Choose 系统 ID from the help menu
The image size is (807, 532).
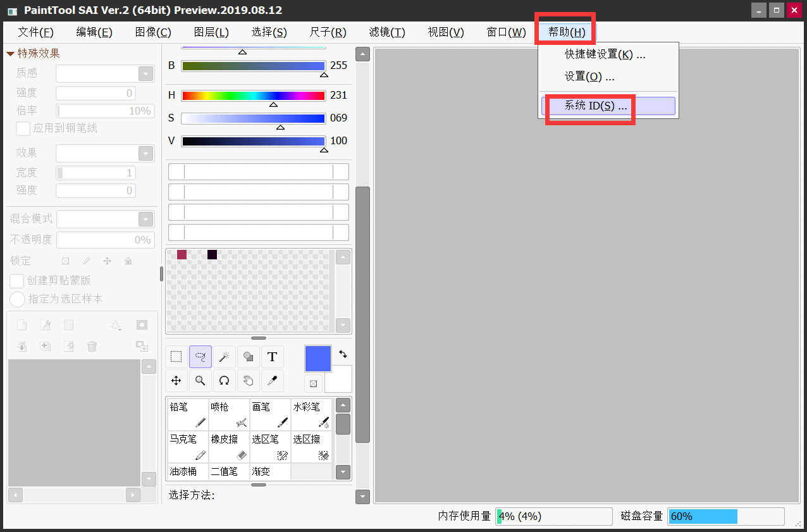[608, 106]
